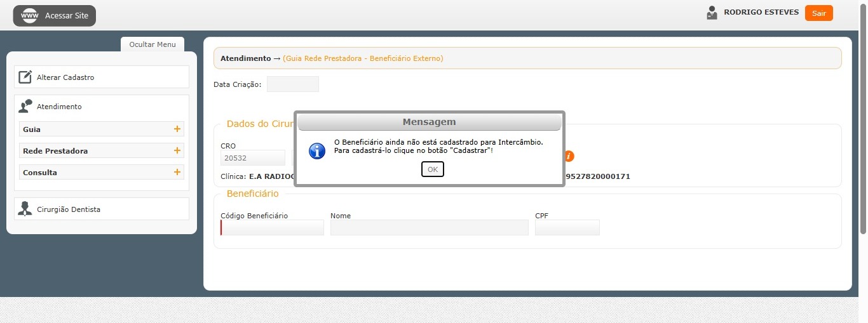The image size is (868, 323).
Task: Click the CRO field showing 20532
Action: click(253, 157)
